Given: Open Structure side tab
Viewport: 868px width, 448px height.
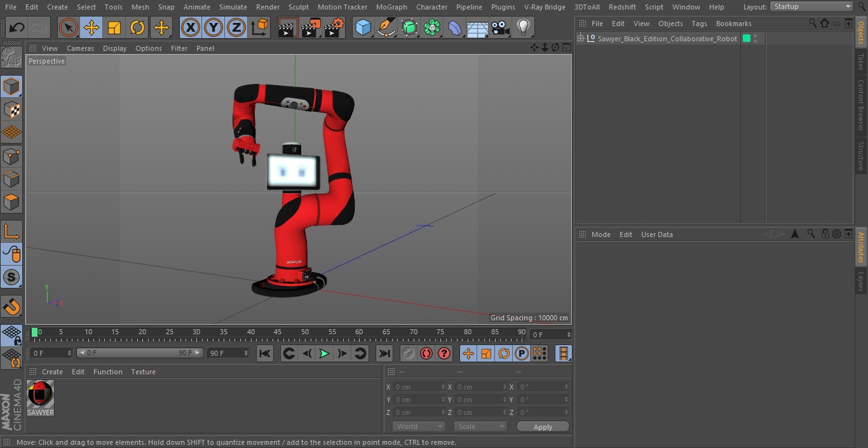Looking at the screenshot, I should tap(861, 156).
